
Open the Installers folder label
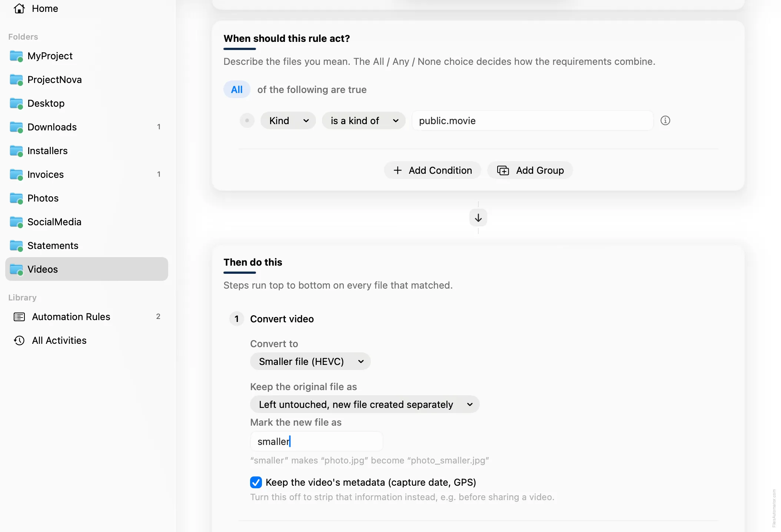tap(47, 151)
